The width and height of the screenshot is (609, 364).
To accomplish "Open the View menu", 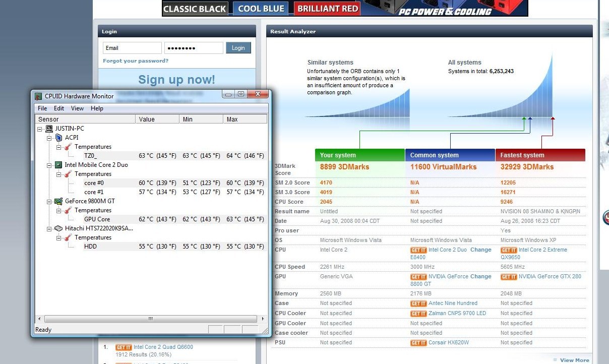I will point(77,108).
